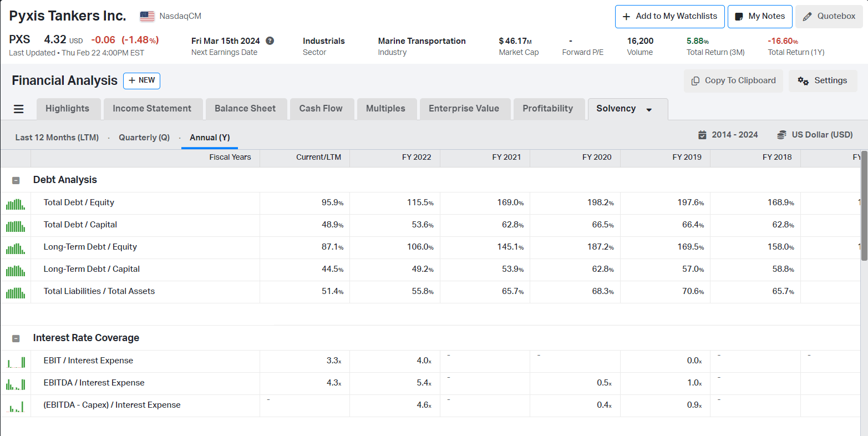Click the Total Liabilities / Total Assets chart icon
This screenshot has height=436, width=868.
coord(16,292)
